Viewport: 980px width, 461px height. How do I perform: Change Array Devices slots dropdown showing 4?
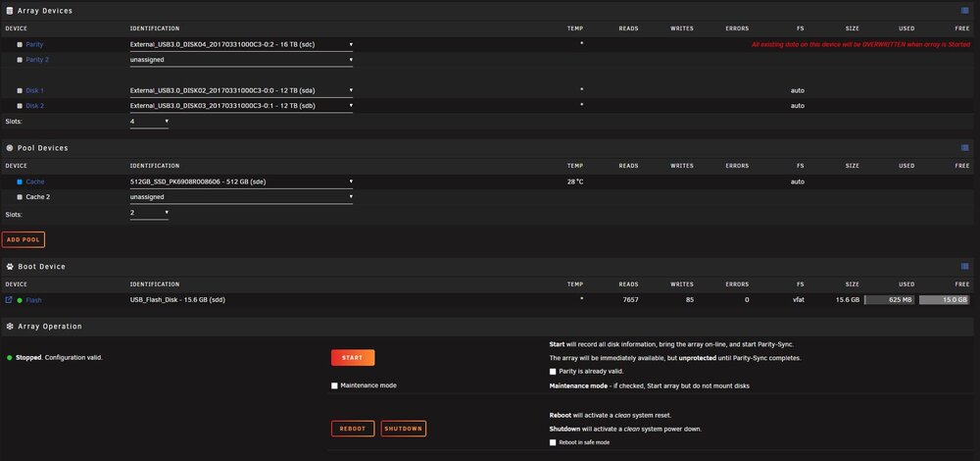[149, 122]
